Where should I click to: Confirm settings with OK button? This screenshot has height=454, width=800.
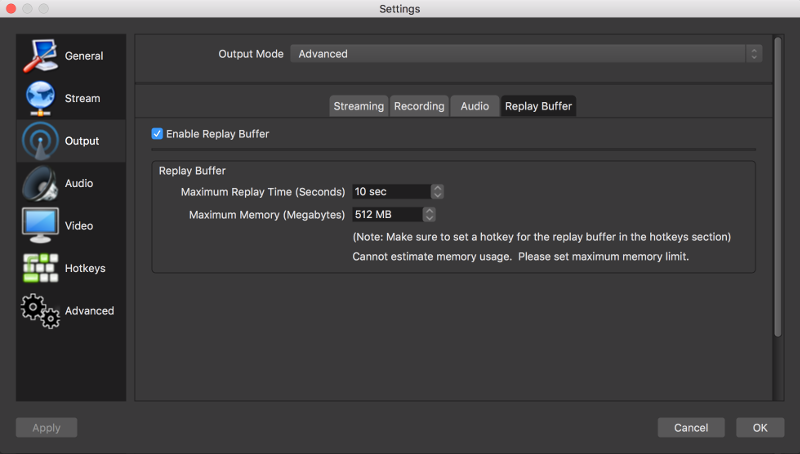760,428
